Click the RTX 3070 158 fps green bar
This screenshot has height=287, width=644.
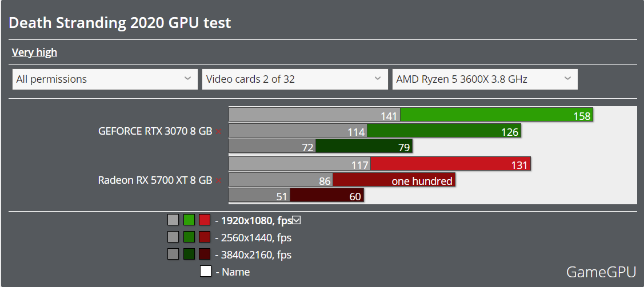pyautogui.click(x=497, y=114)
